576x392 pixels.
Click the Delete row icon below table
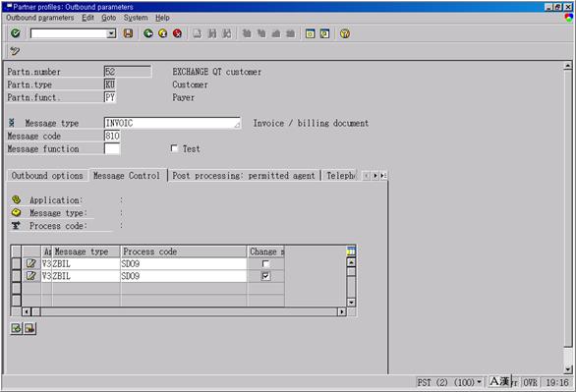coord(29,328)
